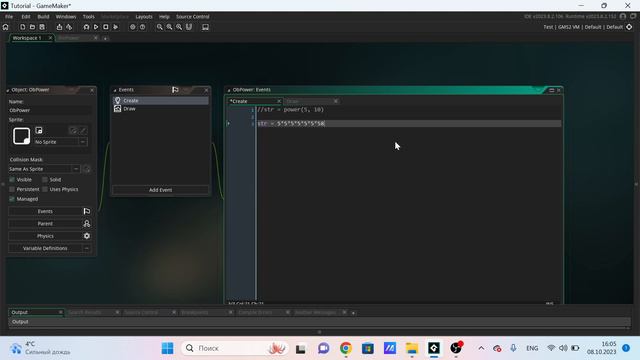The width and height of the screenshot is (640, 360).
Task: Click the sprite preview thumbnail
Action: tap(21, 136)
